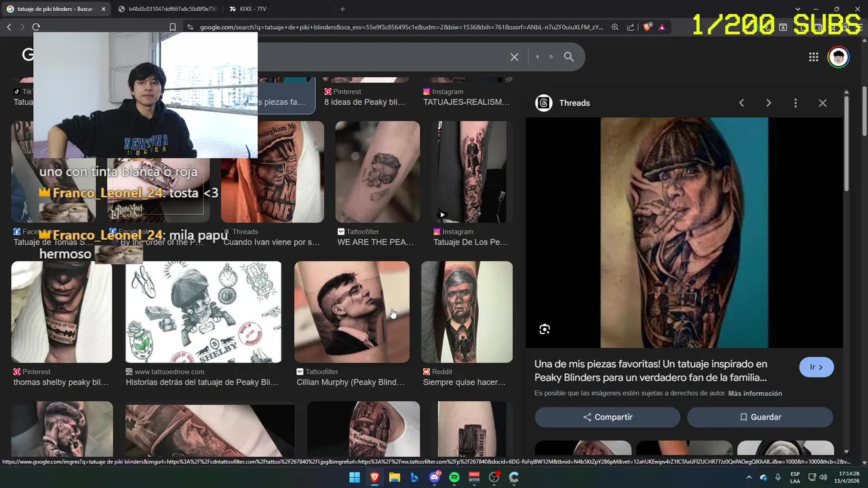868x488 pixels.
Task: Search this image with Google Lens icon
Action: click(x=545, y=329)
